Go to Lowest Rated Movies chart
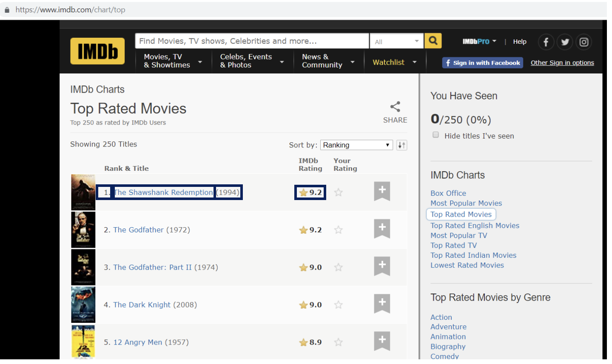Screen dimensions: 612x364 coord(467,265)
